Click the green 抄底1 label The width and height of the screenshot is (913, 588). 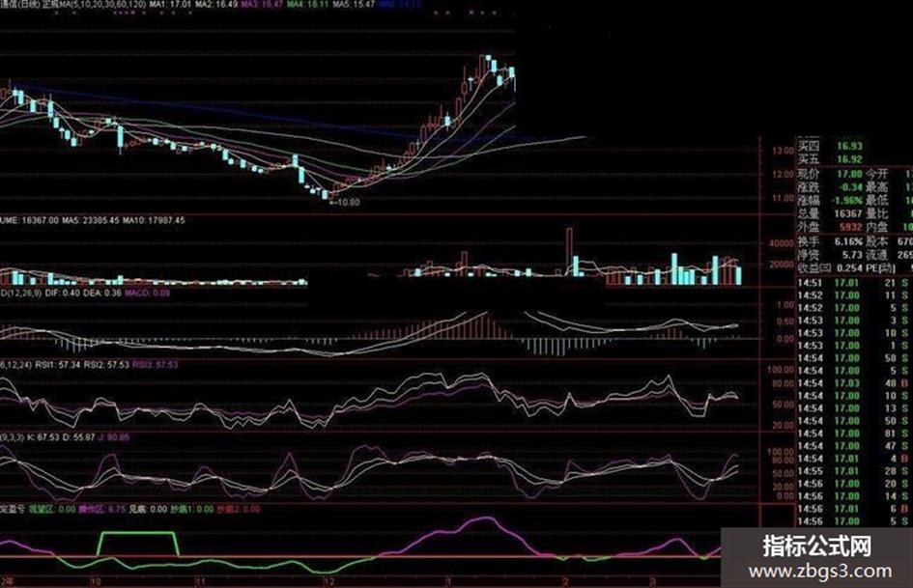pos(192,510)
